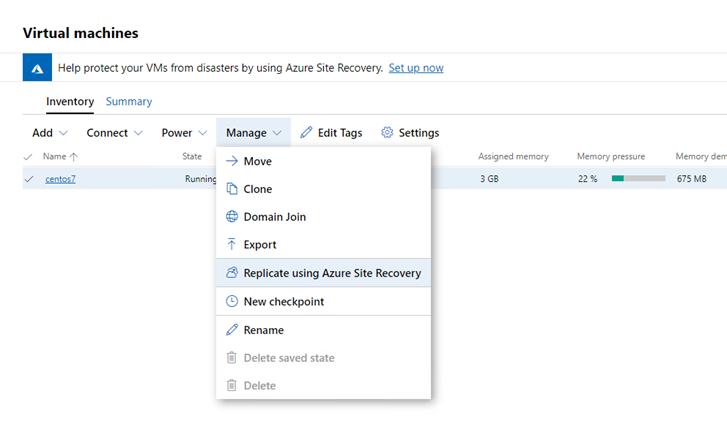
Task: Click the clock icon beside New checkpoint
Action: 231,301
